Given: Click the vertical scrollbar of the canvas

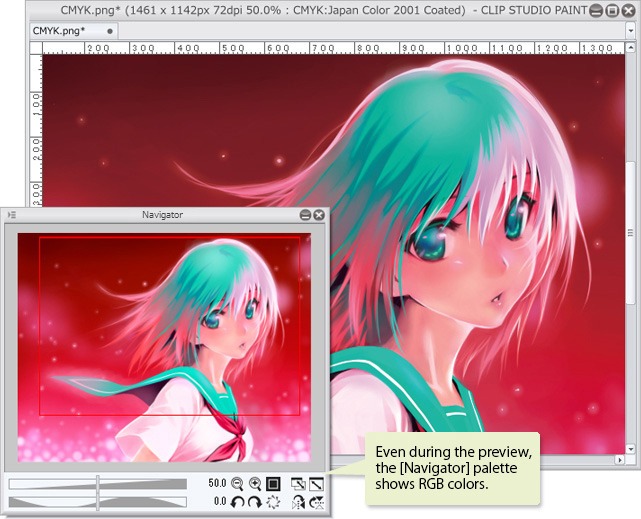Looking at the screenshot, I should (x=630, y=233).
